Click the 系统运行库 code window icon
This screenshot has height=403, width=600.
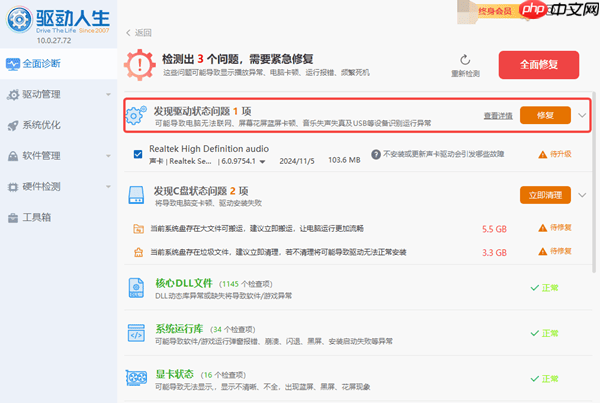tap(136, 333)
